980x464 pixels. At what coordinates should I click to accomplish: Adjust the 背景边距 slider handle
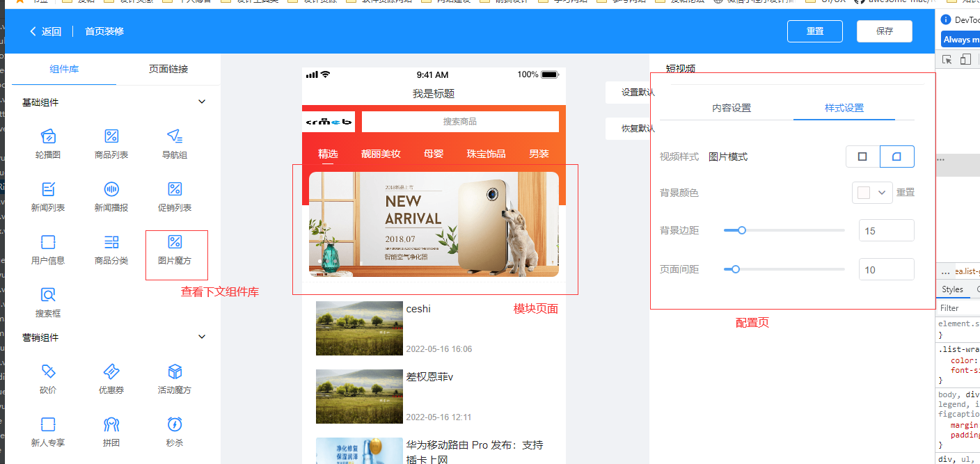(x=742, y=230)
